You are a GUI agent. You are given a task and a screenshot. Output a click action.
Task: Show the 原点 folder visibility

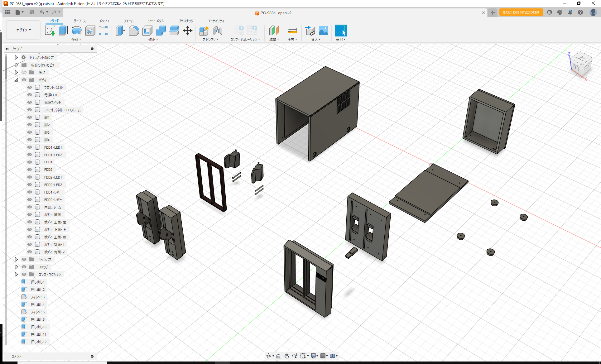point(24,72)
